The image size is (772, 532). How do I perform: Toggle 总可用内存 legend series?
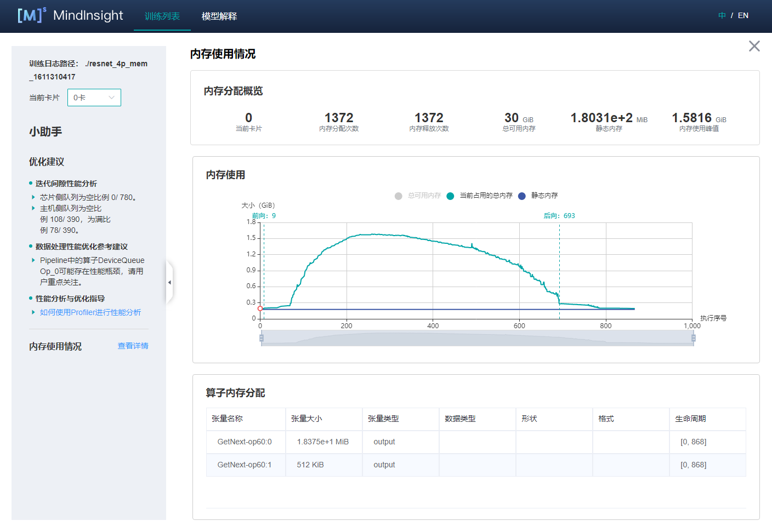(399, 196)
